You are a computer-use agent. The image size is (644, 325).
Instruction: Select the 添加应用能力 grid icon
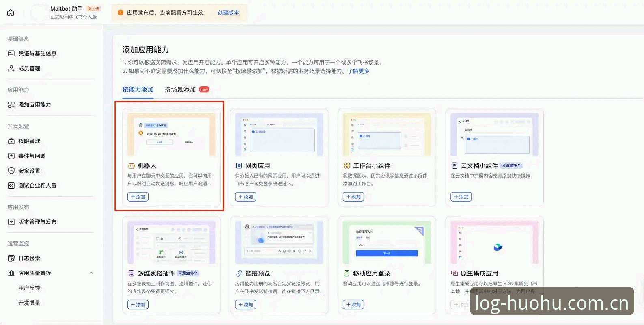pyautogui.click(x=11, y=105)
